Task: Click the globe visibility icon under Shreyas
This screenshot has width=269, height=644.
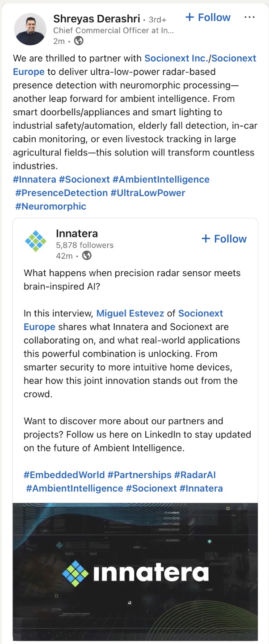Action: 79,41
